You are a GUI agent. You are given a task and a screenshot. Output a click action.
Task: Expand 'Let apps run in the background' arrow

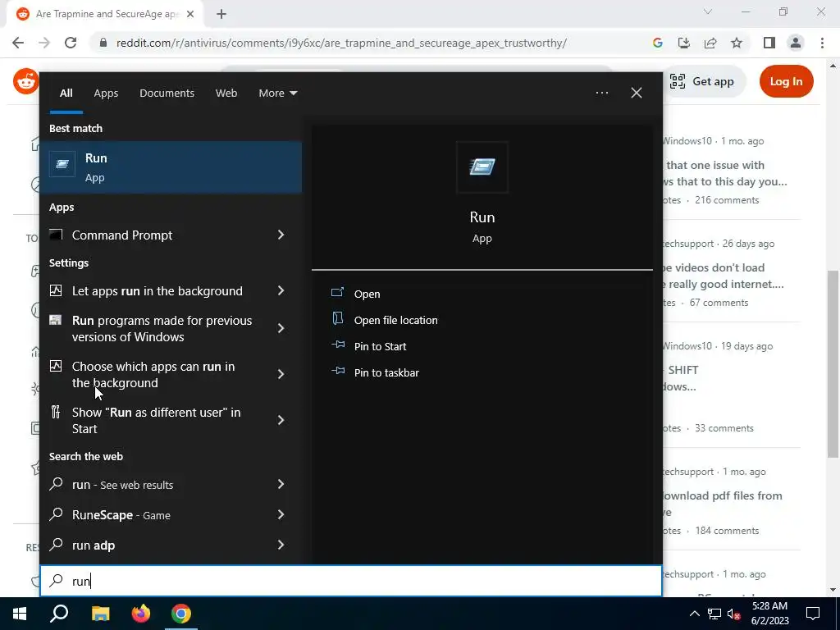point(281,290)
